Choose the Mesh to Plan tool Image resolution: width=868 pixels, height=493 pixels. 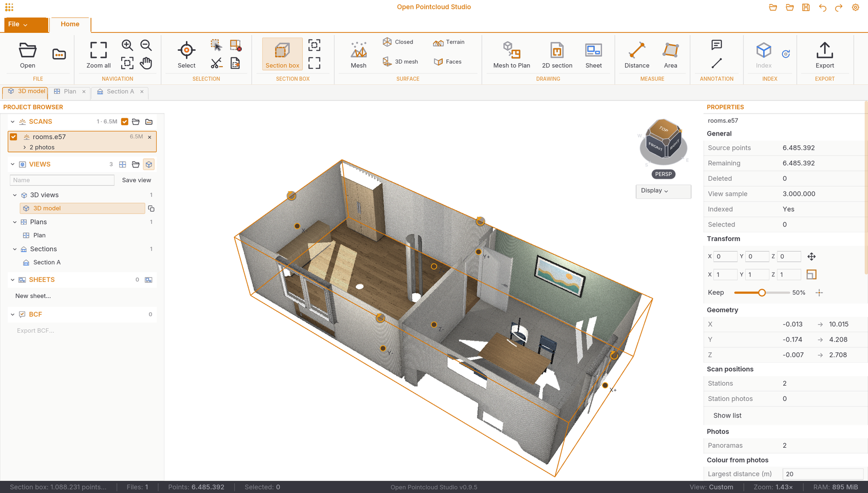coord(512,54)
